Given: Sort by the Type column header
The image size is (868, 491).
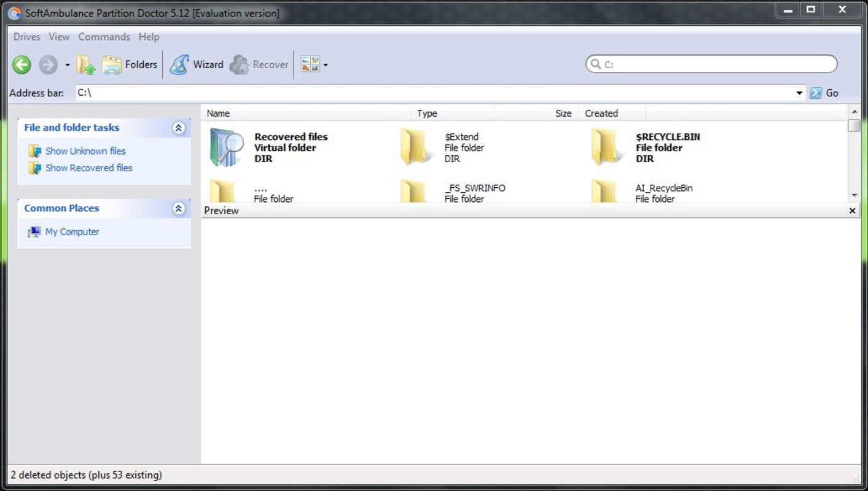Looking at the screenshot, I should point(453,113).
